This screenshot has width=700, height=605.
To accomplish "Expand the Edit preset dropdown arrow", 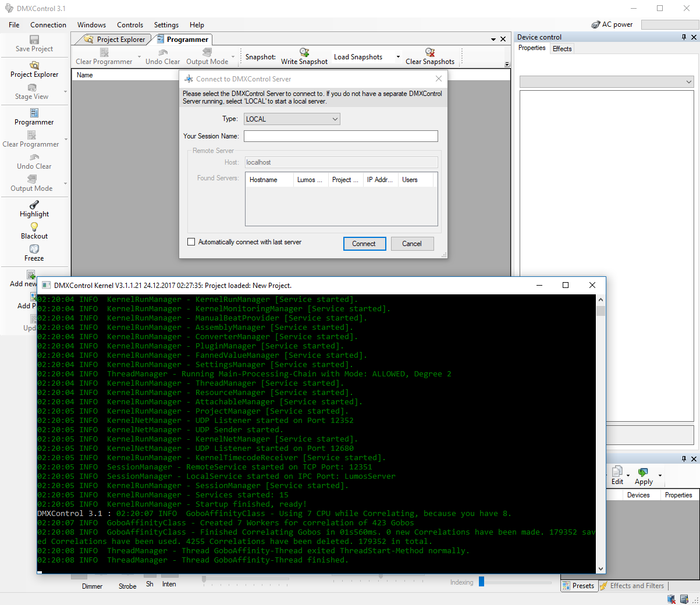I will pos(628,475).
